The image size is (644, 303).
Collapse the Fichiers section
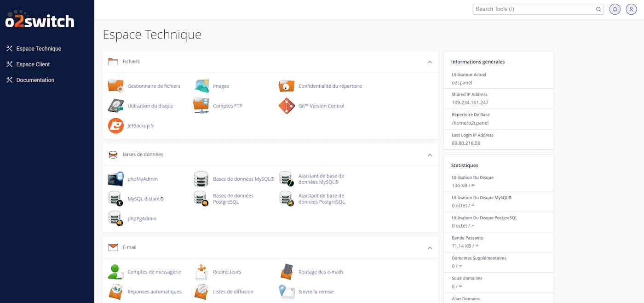click(430, 62)
